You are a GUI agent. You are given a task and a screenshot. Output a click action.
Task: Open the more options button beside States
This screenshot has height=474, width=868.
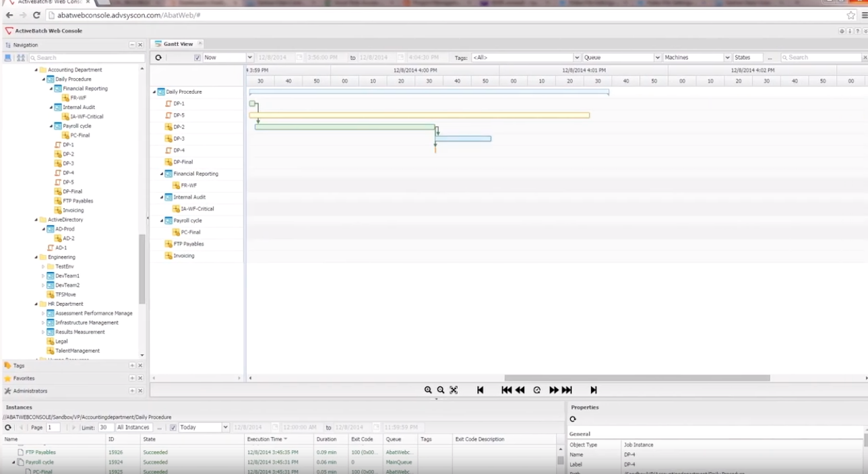coord(770,58)
